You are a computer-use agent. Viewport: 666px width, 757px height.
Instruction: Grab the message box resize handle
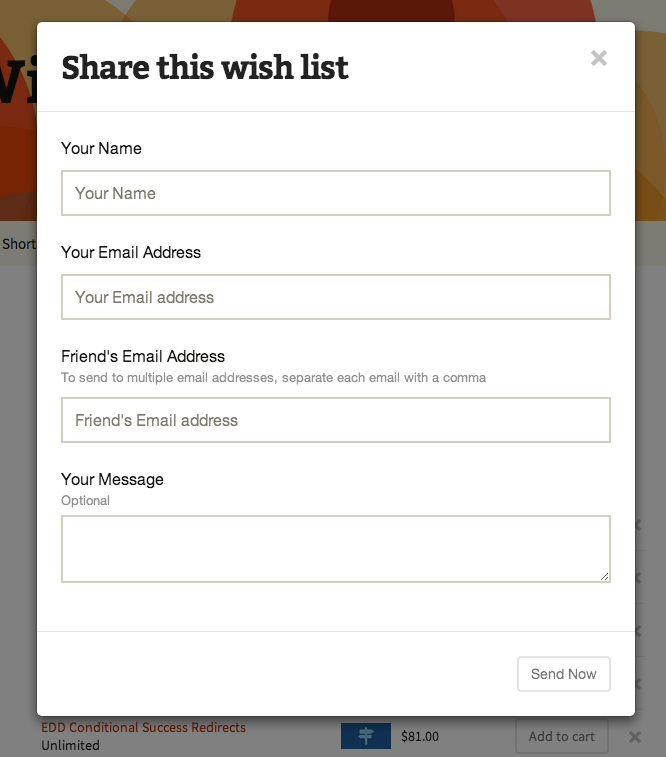pos(605,577)
